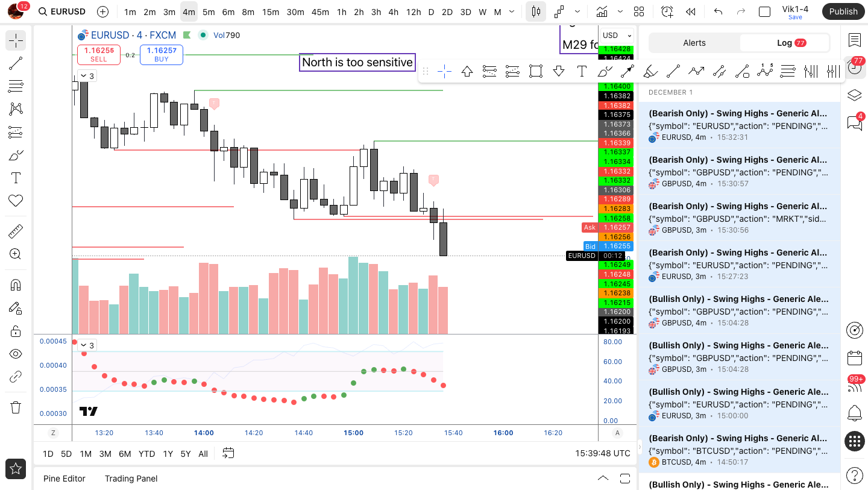Click the arrow up marker in floating drawing toolbar
The image size is (868, 490).
click(467, 72)
